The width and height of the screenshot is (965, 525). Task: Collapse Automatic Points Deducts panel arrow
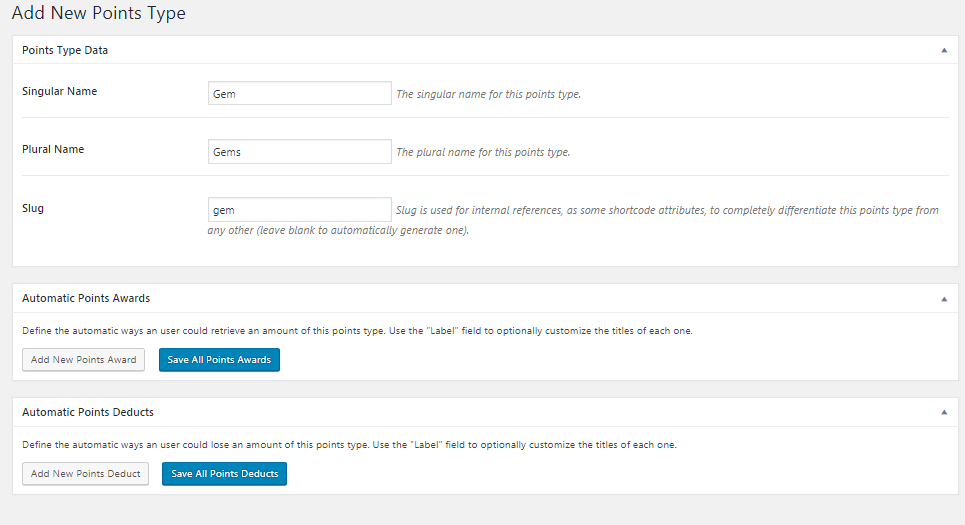[944, 412]
